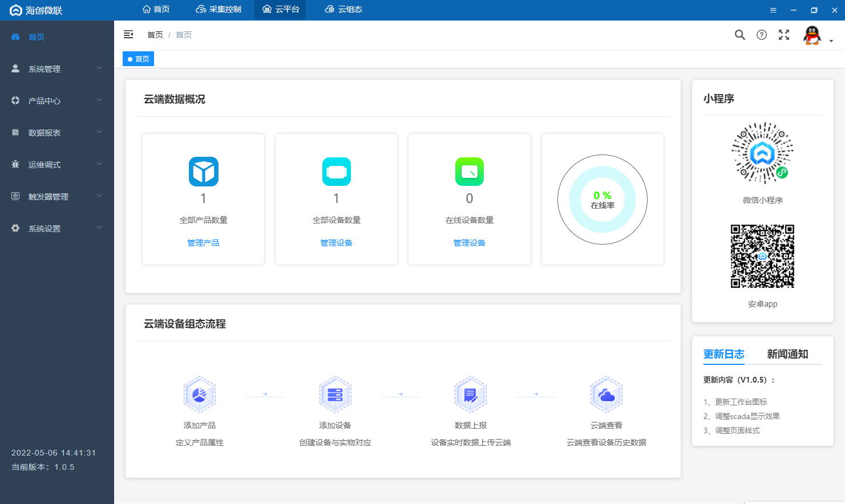Click the 云端数据概况 heading
Viewport: 845px width, 504px height.
(175, 99)
